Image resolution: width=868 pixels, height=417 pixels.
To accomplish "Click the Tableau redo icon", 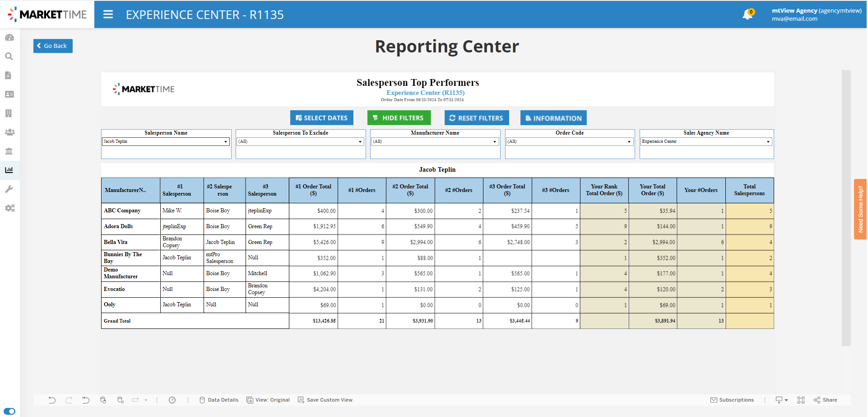I will click(69, 400).
